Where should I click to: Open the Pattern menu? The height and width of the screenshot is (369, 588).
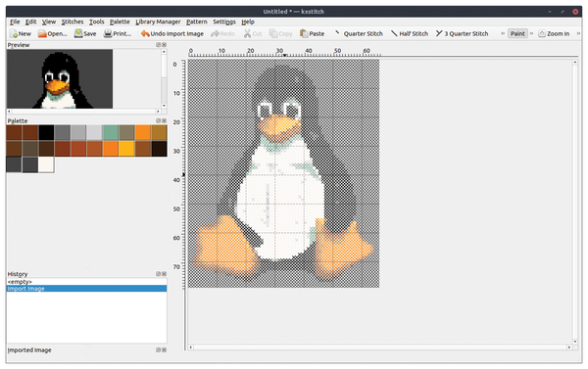click(197, 22)
